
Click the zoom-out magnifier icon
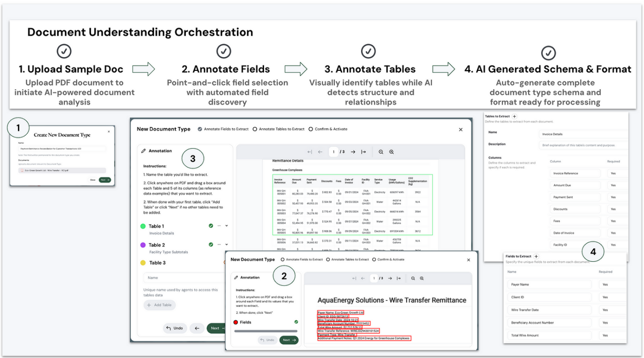[381, 152]
